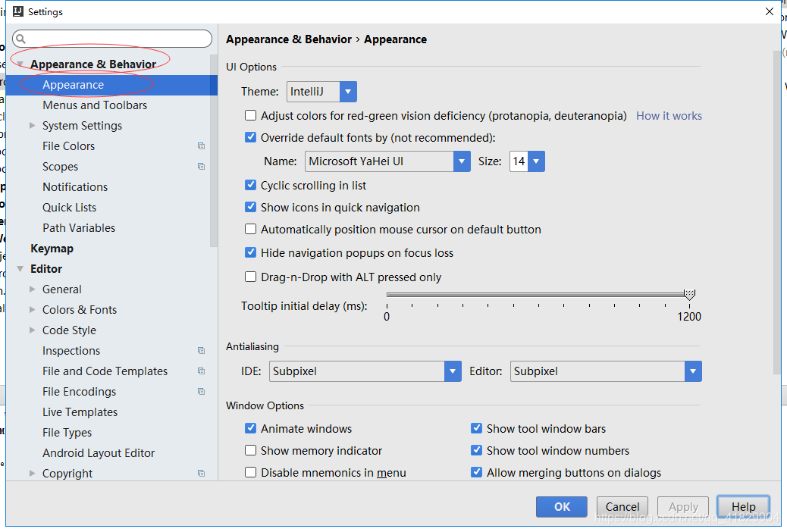Click the right panel vertical scrollbar
Screen dimensions: 787x532
tap(777, 212)
